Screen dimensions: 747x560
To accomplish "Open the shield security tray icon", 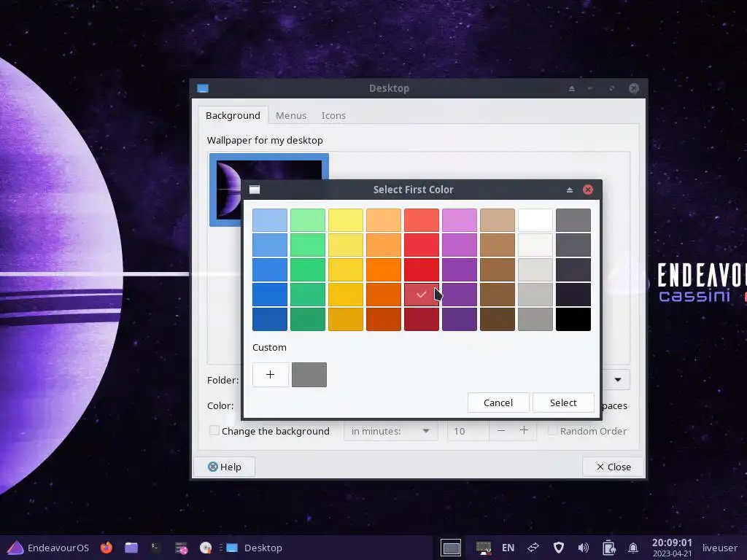I will pos(558,548).
